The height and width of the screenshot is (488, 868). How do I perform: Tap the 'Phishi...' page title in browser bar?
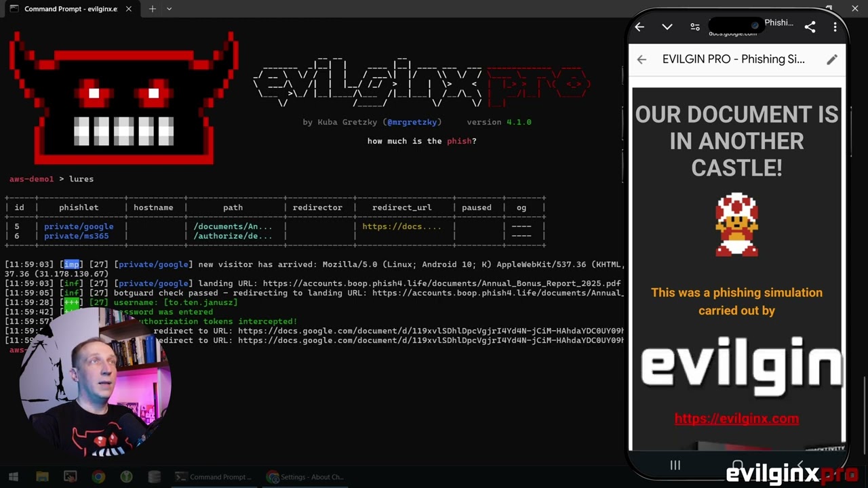pos(778,23)
